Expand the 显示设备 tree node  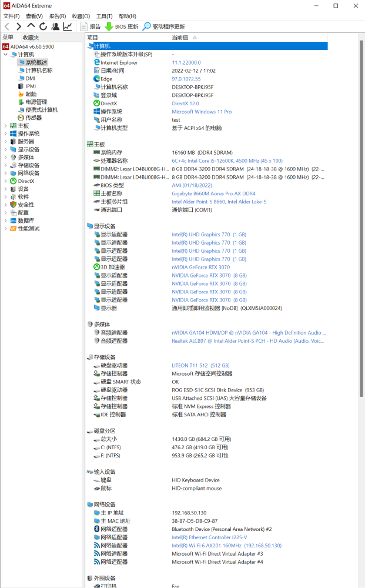point(6,149)
